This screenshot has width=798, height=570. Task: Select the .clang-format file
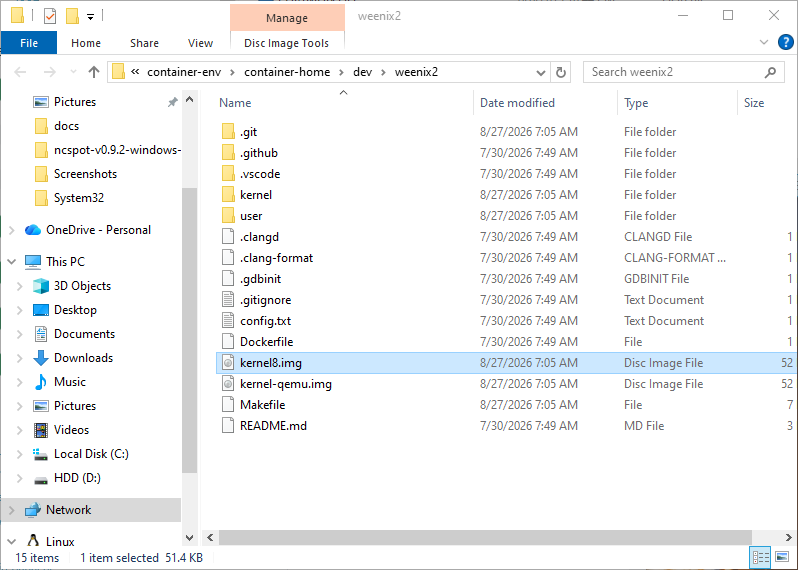(276, 258)
